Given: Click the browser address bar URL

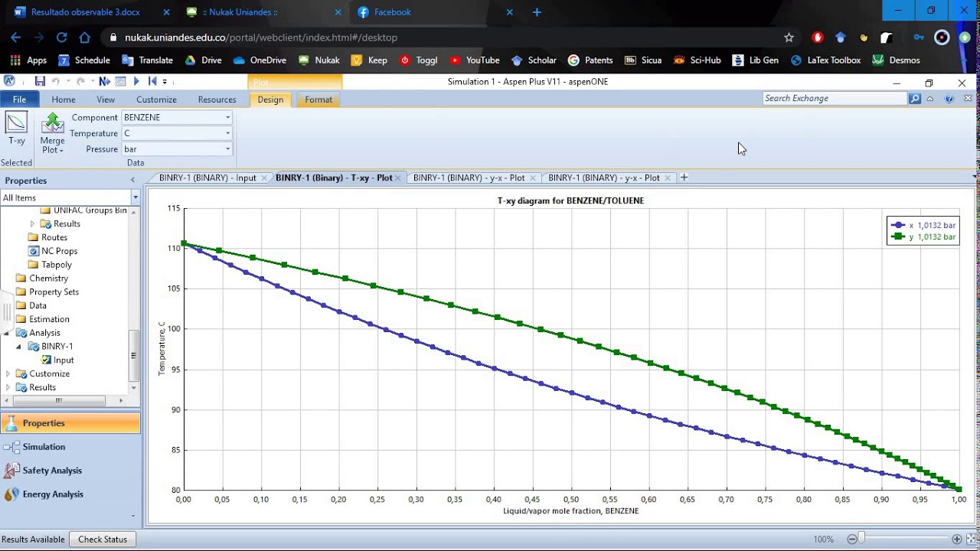Looking at the screenshot, I should point(261,37).
